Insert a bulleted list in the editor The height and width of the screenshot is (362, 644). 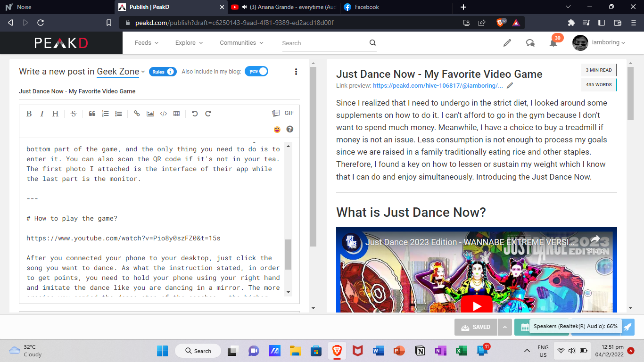[x=118, y=114]
